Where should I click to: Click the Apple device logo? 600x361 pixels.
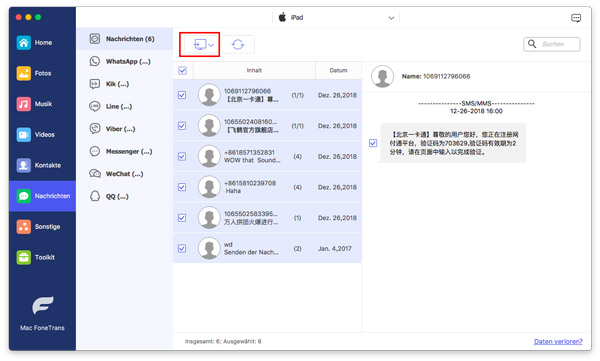pos(282,17)
